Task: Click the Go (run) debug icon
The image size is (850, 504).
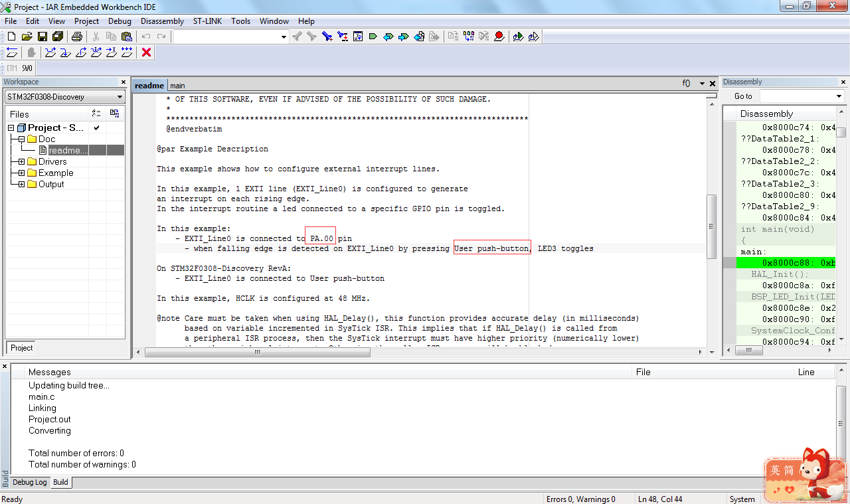Action: click(x=127, y=52)
